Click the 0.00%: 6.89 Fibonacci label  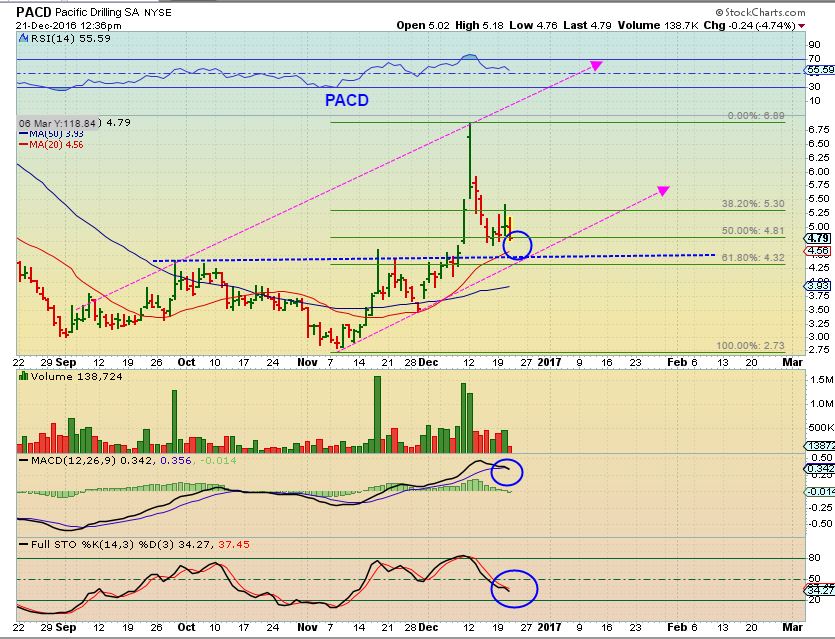756,116
